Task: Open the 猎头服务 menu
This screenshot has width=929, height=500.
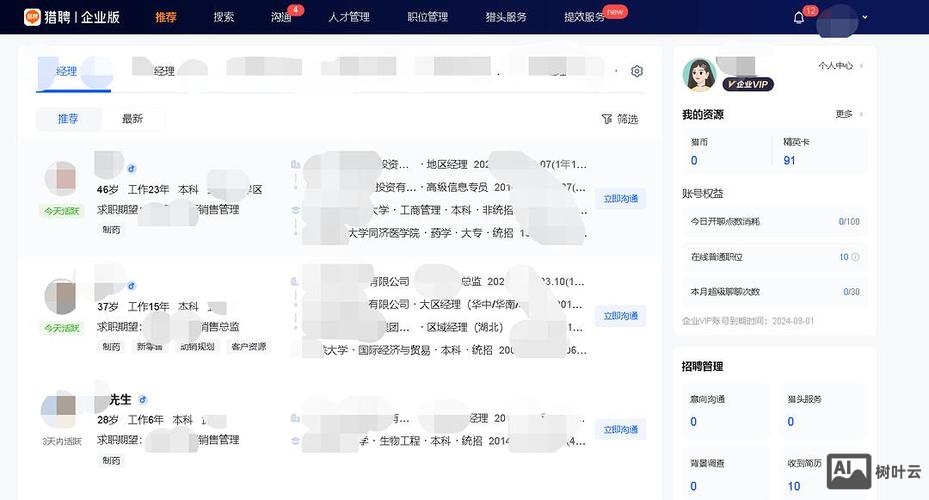Action: pyautogui.click(x=506, y=17)
